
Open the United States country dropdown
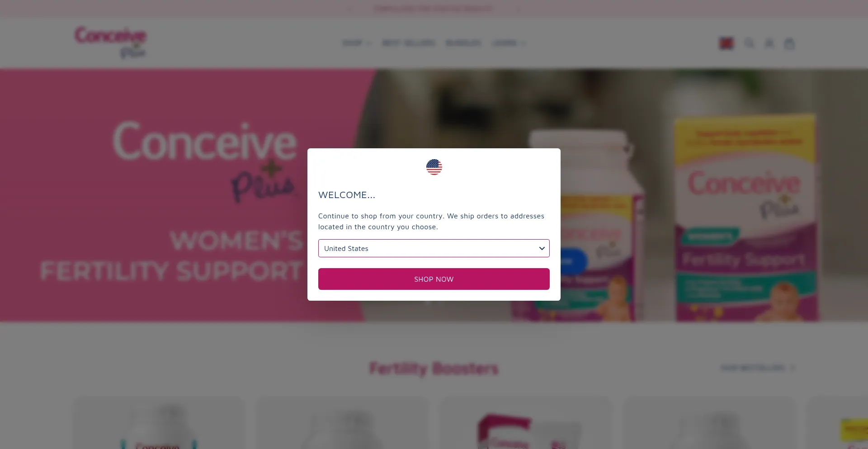pos(434,248)
